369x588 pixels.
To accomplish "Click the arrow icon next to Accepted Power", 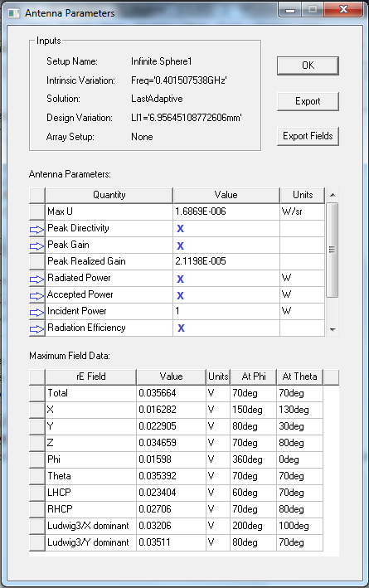I will pyautogui.click(x=36, y=295).
